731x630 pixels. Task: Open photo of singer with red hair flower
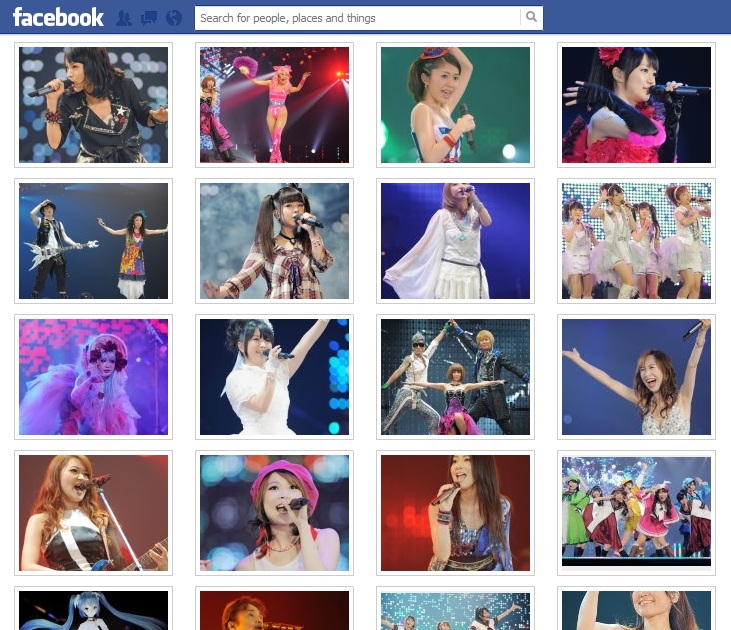636,105
